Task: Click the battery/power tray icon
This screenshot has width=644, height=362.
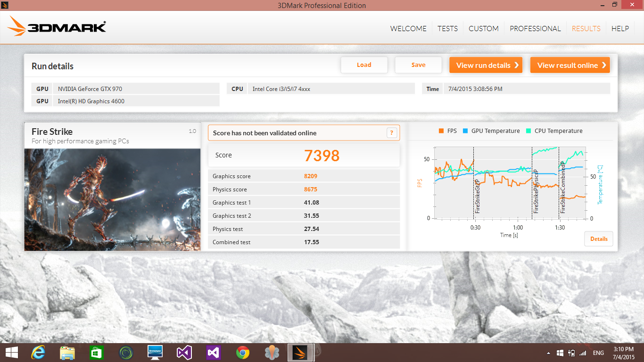Action: 572,353
